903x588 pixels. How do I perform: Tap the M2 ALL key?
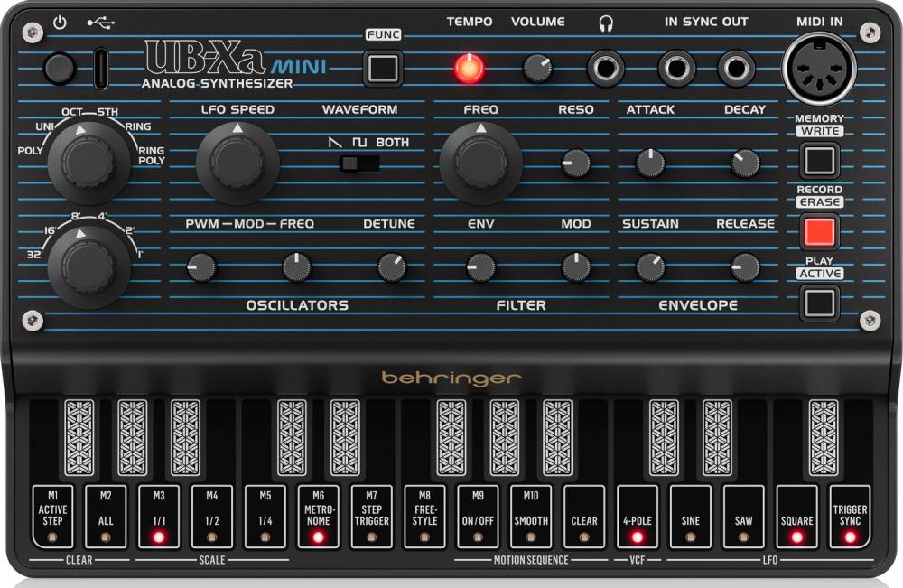tap(106, 516)
